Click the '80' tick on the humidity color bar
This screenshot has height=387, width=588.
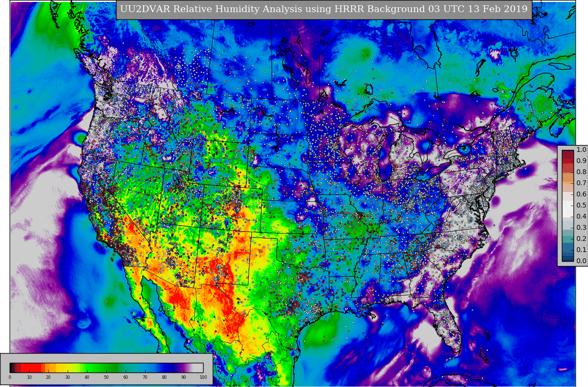(164, 377)
